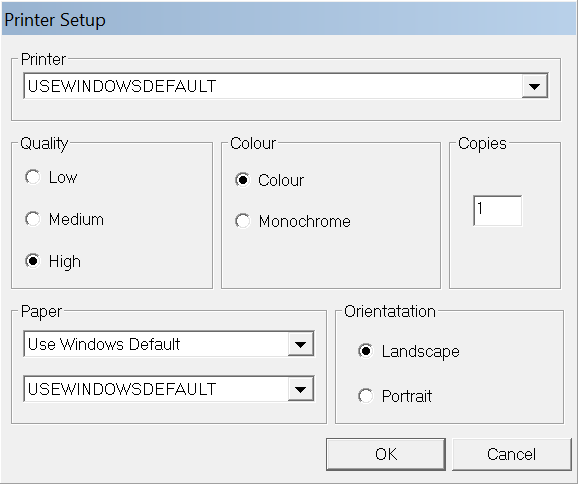Confirm settings with the OK button

(386, 454)
